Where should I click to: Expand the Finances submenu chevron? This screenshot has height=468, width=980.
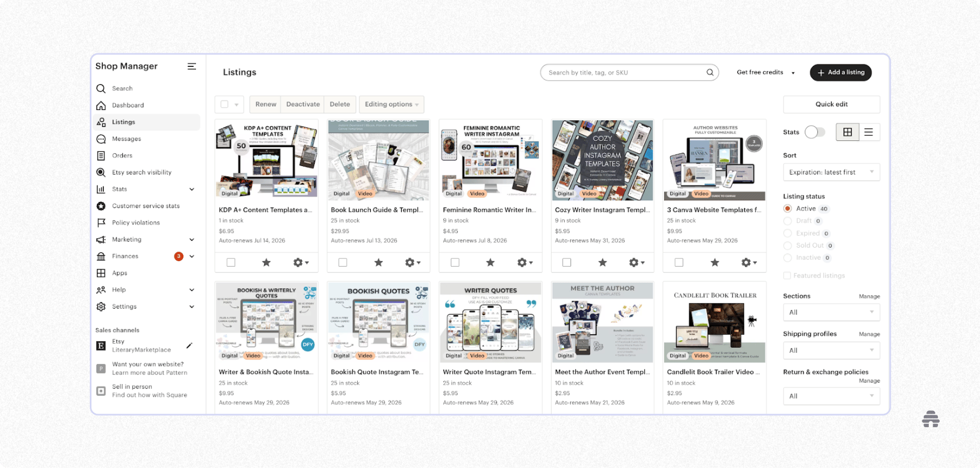(x=192, y=256)
